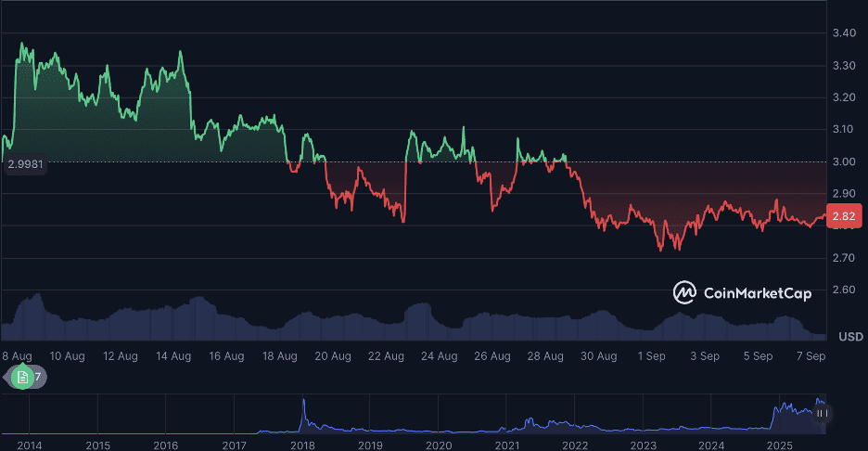Image resolution: width=868 pixels, height=451 pixels.
Task: Click the 2023 year label on navigator
Action: tap(643, 445)
